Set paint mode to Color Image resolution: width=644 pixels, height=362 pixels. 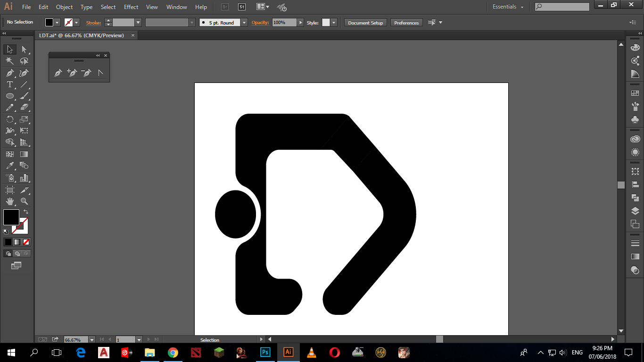(8, 242)
